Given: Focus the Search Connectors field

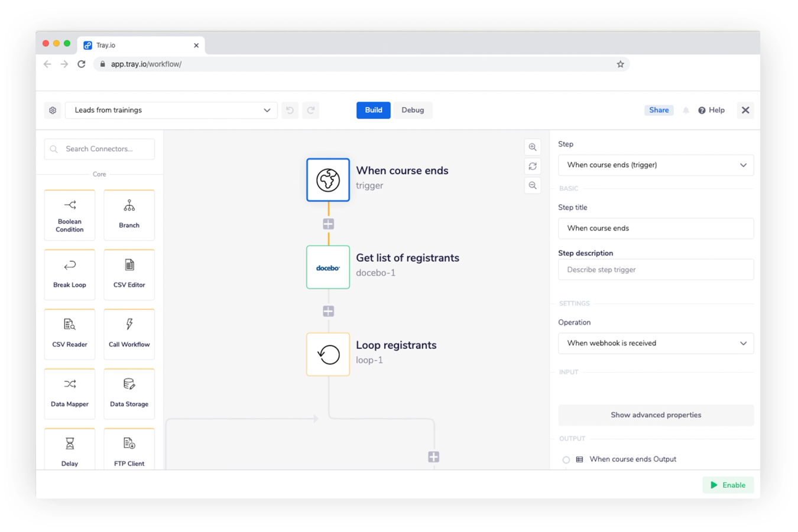Looking at the screenshot, I should tap(99, 149).
